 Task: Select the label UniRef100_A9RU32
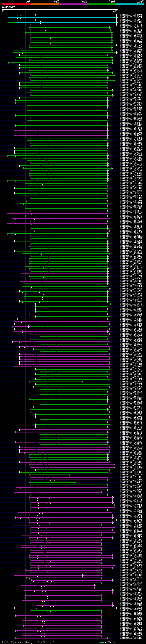[131, 316]
